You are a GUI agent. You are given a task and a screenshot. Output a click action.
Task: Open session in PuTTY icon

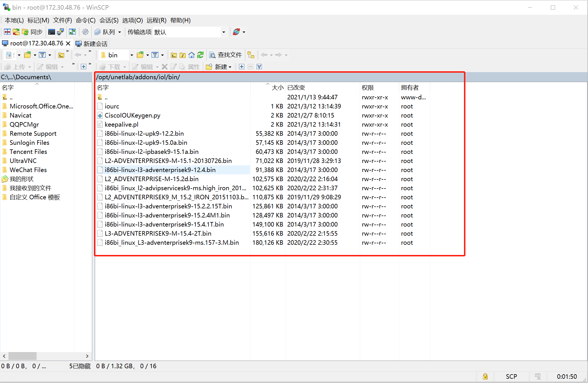point(60,32)
